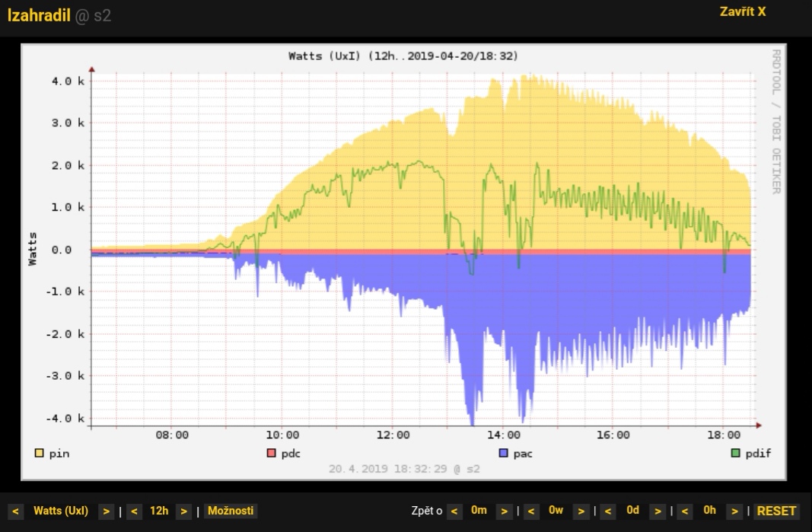Step back the 0m offset
The image size is (812, 532).
pyautogui.click(x=454, y=511)
